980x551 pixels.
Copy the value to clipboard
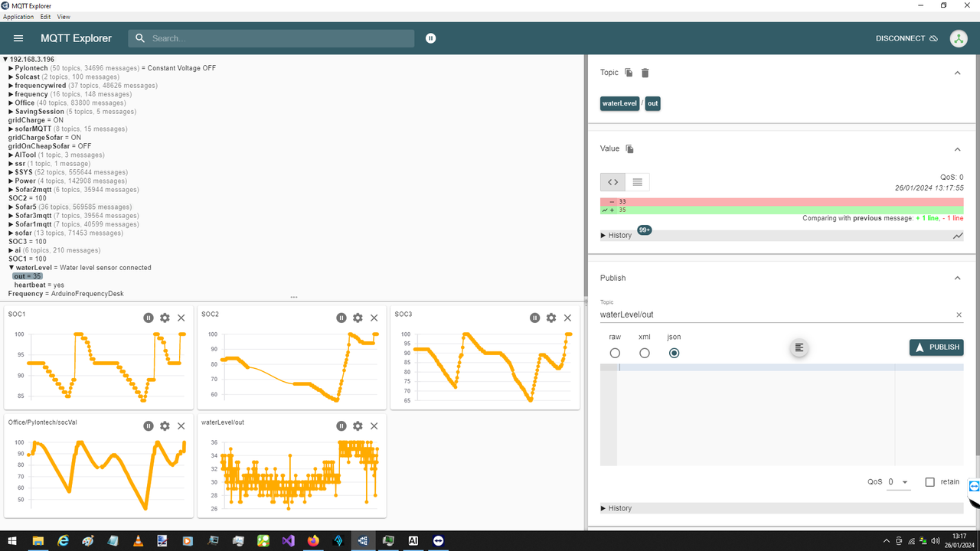(629, 149)
